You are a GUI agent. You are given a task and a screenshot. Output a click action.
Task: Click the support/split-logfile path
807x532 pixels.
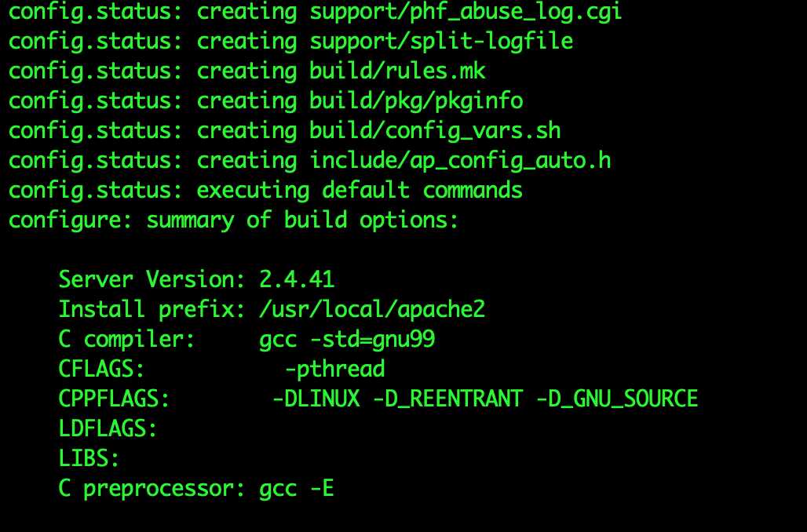441,41
